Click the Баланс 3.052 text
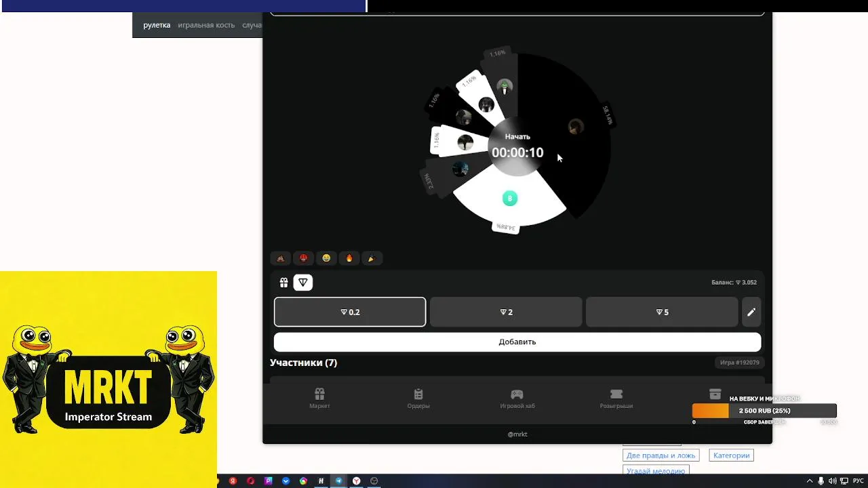 734,283
